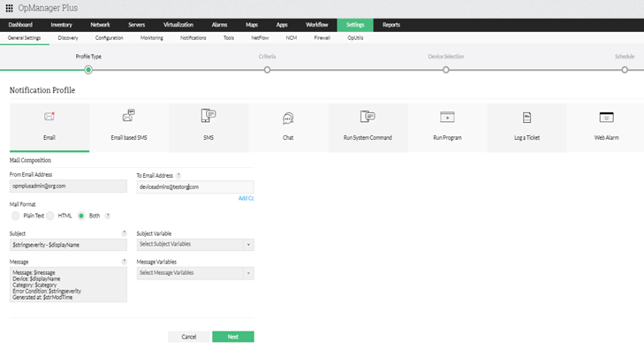Open the Maps menu

coord(252,25)
